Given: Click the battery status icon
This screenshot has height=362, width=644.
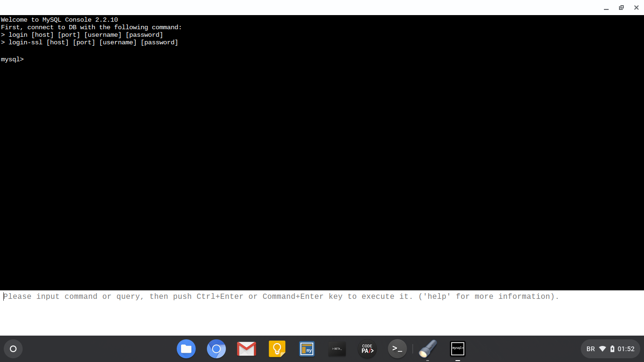Looking at the screenshot, I should tap(612, 349).
